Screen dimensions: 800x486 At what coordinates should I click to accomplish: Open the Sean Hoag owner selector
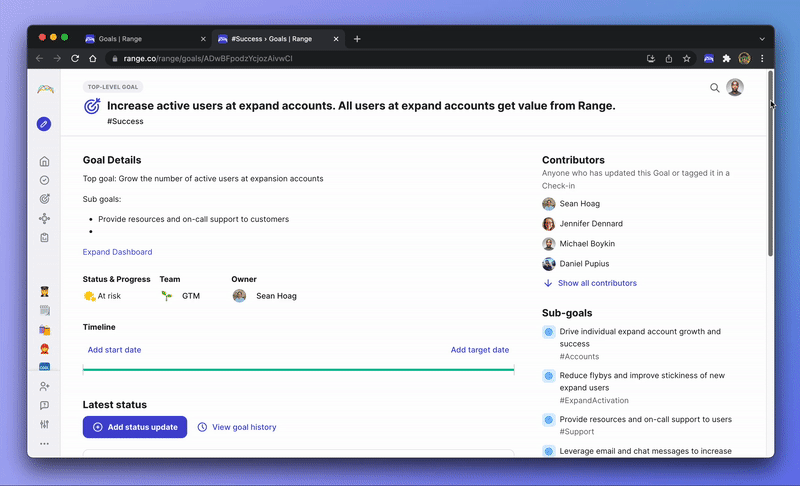tap(264, 296)
